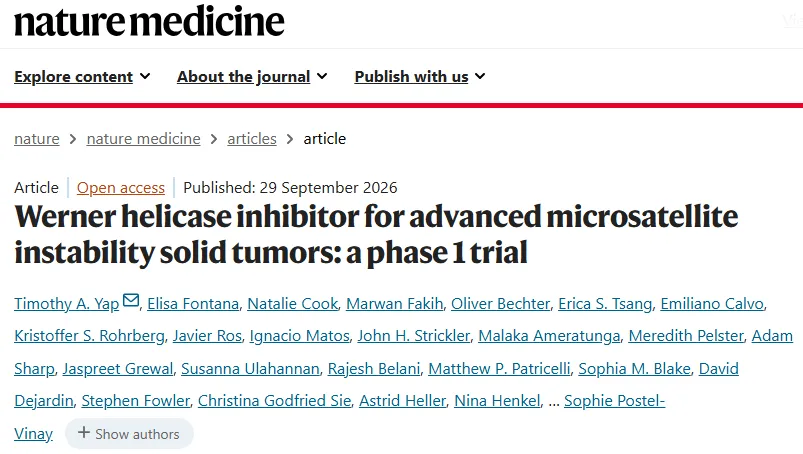Click the plus icon in Show authors

point(83,433)
